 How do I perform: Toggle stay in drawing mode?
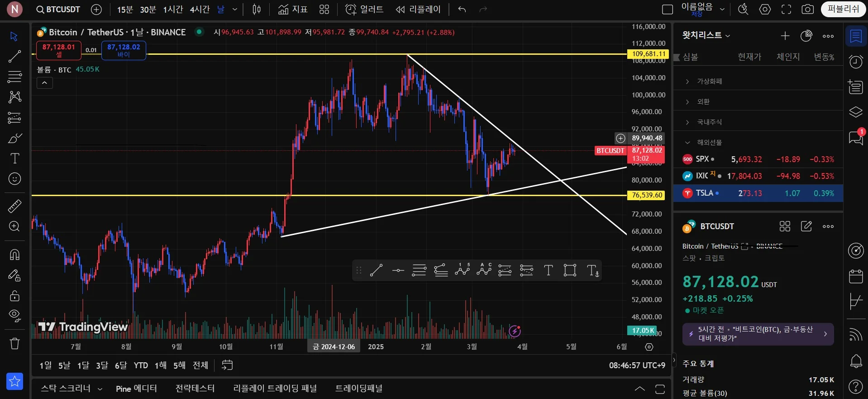(x=14, y=275)
